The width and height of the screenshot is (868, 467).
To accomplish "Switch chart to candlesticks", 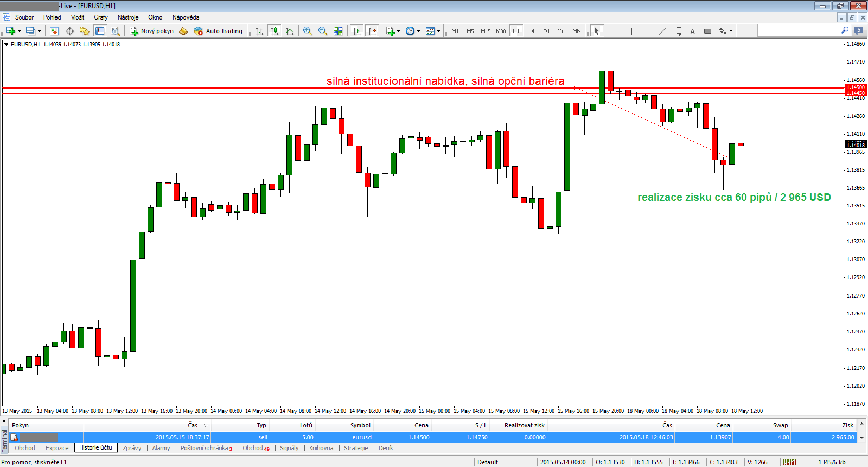I will tap(275, 31).
